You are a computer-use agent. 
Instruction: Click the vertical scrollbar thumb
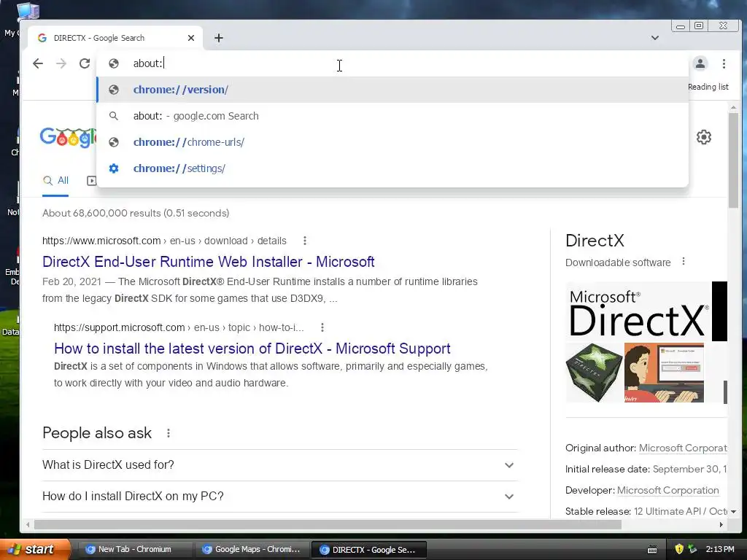click(733, 160)
